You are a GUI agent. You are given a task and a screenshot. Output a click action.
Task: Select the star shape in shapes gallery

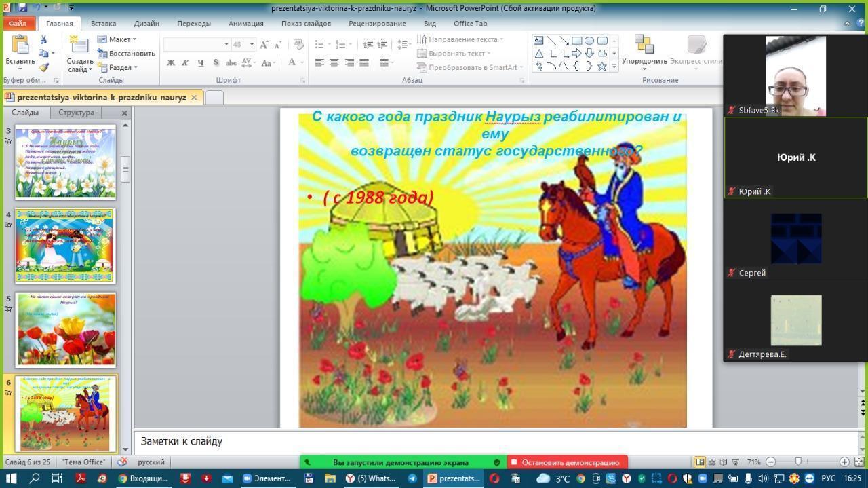[601, 66]
